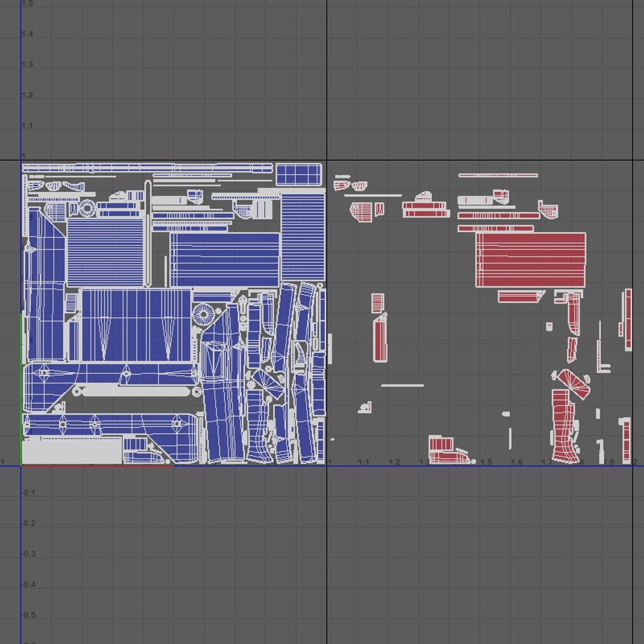644x644 pixels.
Task: Click the '-0.5' axis label
Action: tap(29, 615)
